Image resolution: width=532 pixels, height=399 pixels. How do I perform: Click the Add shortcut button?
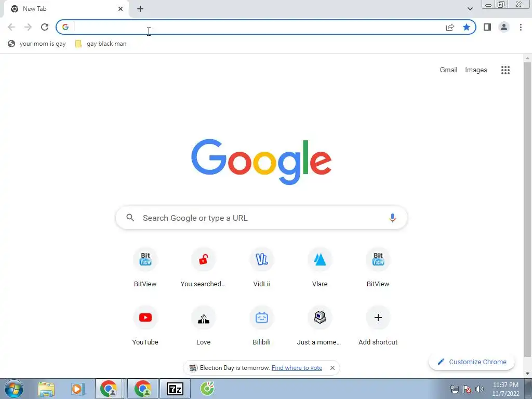(378, 326)
